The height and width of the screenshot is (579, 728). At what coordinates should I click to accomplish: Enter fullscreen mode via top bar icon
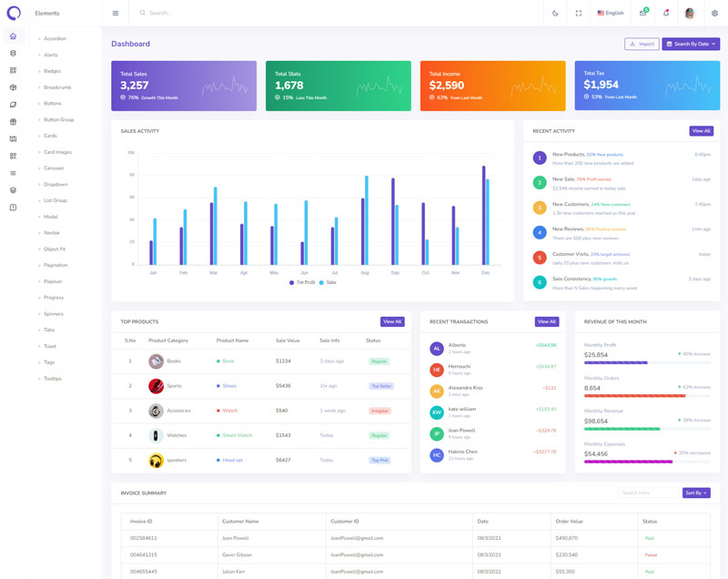tap(579, 14)
